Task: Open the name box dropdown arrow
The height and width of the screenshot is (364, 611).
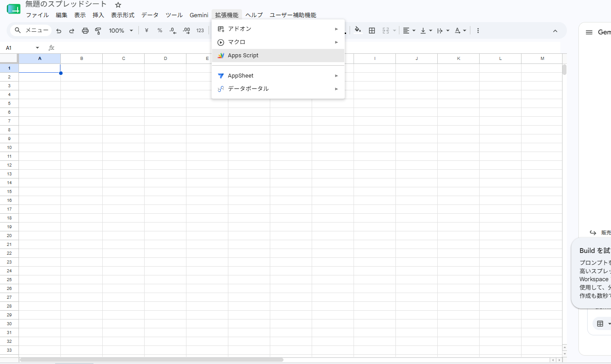Action: tap(37, 48)
